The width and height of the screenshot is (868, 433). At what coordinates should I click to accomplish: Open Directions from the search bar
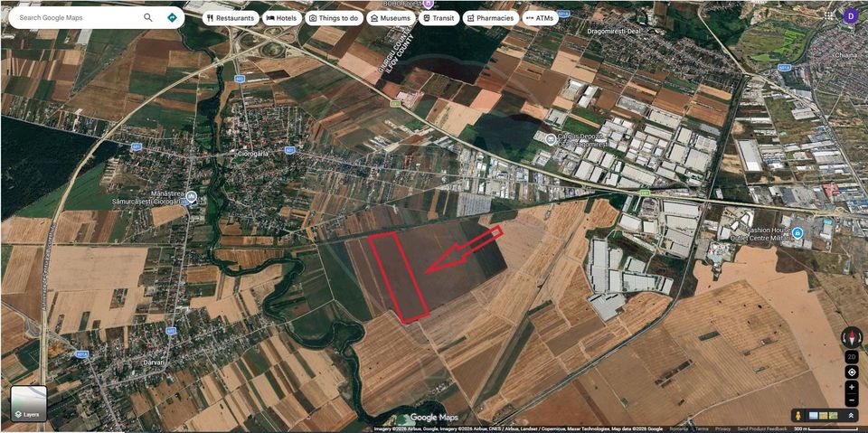click(172, 17)
